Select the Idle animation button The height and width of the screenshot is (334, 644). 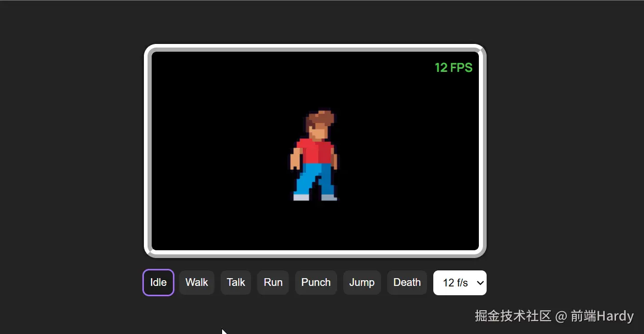coord(158,282)
